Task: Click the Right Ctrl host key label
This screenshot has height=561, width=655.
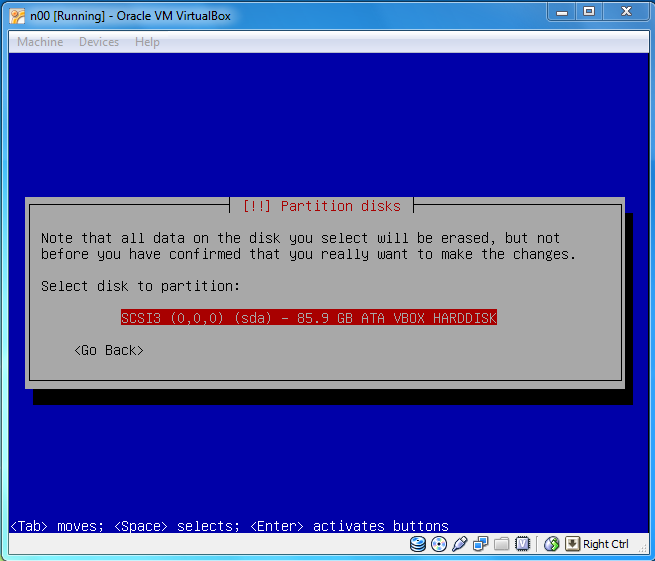Action: tap(606, 544)
